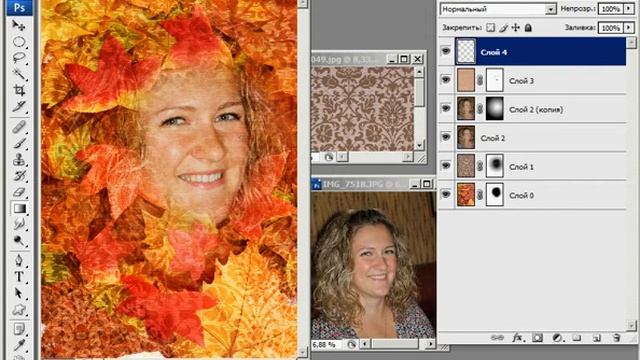The width and height of the screenshot is (640, 360).
Task: Toggle visibility of Слой 2
Action: tap(446, 137)
